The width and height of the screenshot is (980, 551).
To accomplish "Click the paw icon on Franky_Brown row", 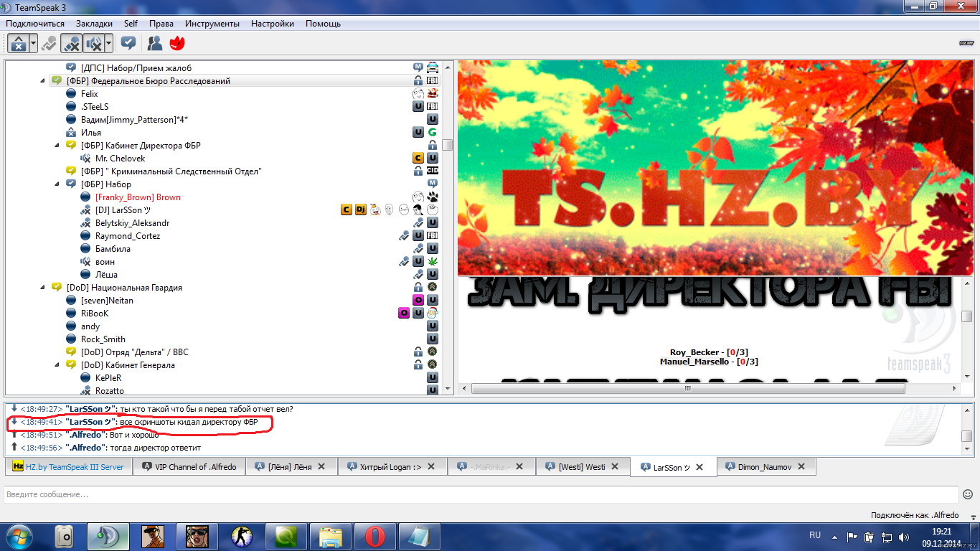I will click(x=433, y=197).
